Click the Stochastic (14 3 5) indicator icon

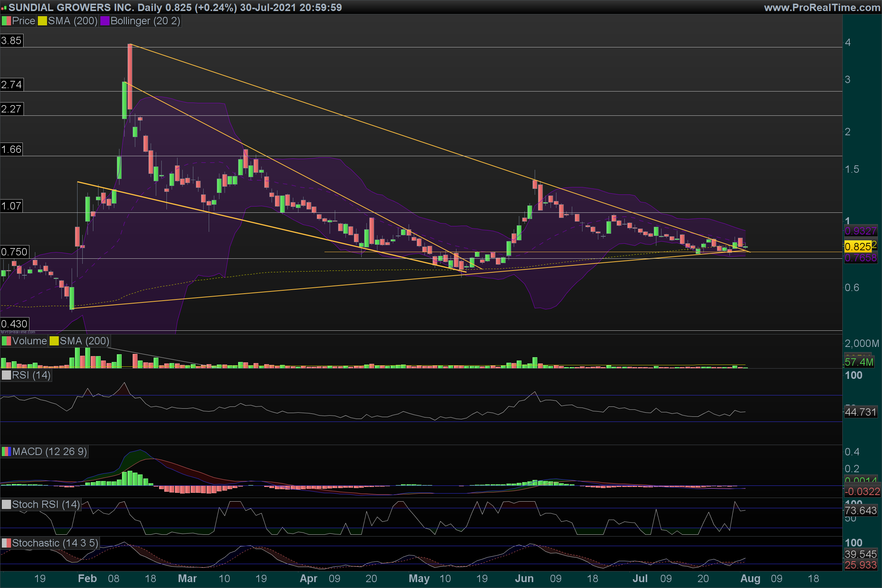click(6, 543)
